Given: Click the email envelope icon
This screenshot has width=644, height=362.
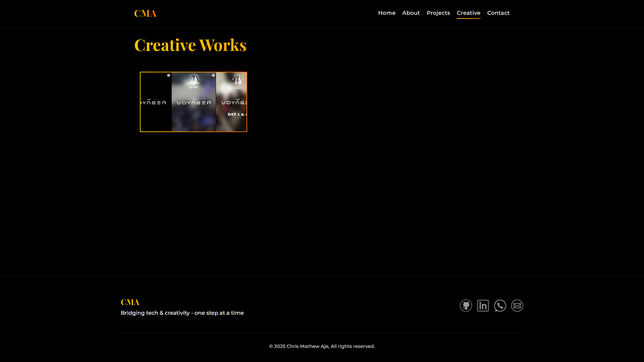Looking at the screenshot, I should pos(517,306).
